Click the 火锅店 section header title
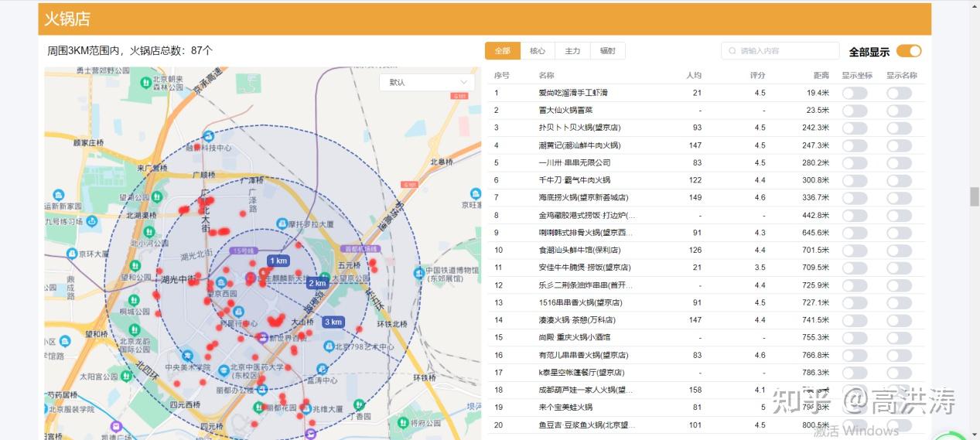The image size is (980, 440). click(67, 19)
